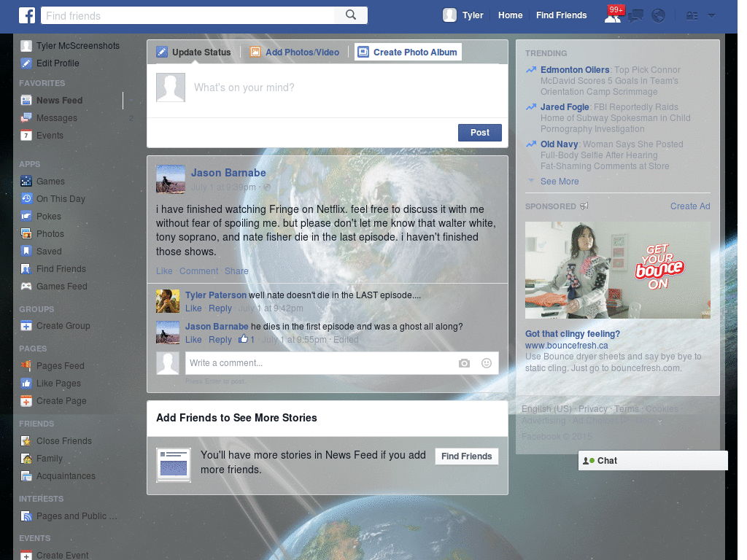Image resolution: width=747 pixels, height=560 pixels.
Task: Click the Find Friends button in stories box
Action: point(466,456)
